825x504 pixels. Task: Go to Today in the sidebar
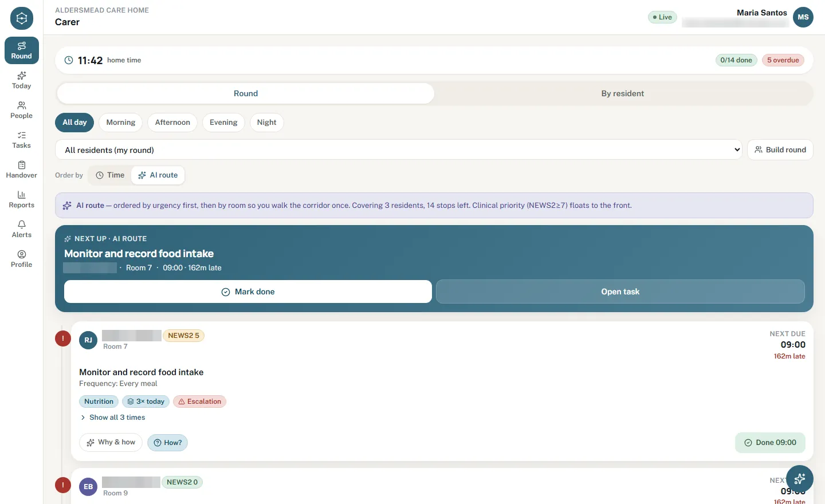[22, 80]
